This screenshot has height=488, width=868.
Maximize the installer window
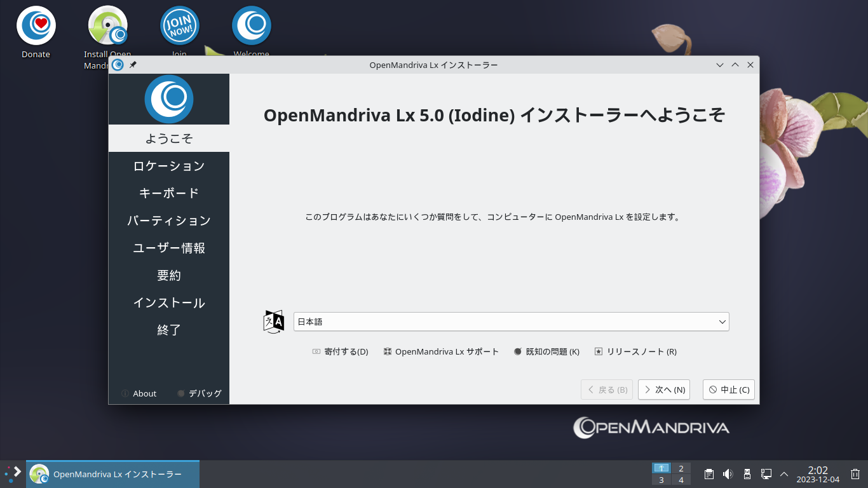(x=735, y=65)
